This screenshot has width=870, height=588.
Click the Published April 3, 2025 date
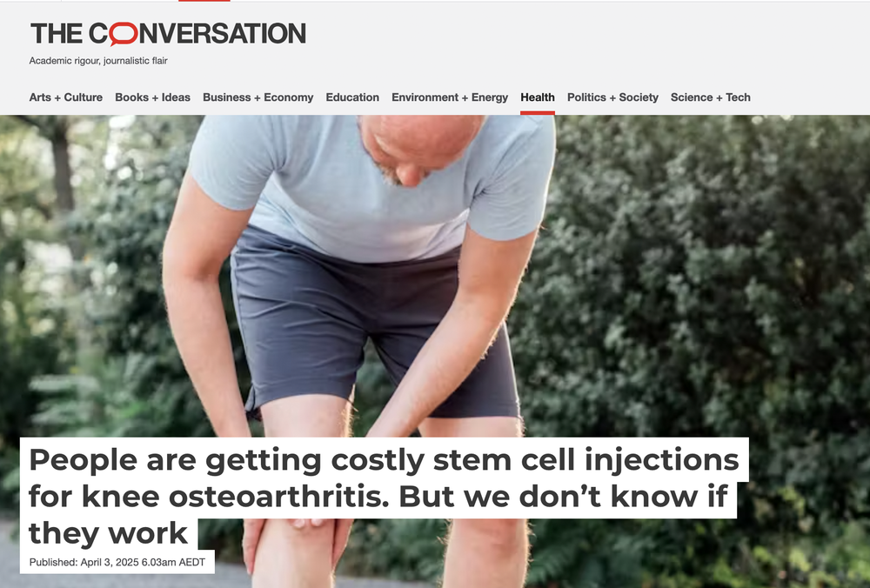click(117, 562)
